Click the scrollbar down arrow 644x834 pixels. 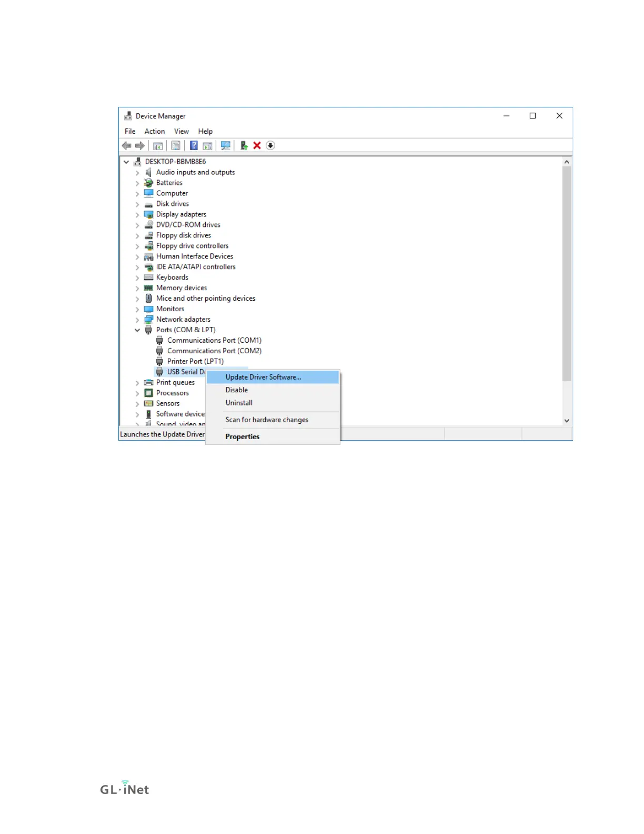(x=567, y=421)
